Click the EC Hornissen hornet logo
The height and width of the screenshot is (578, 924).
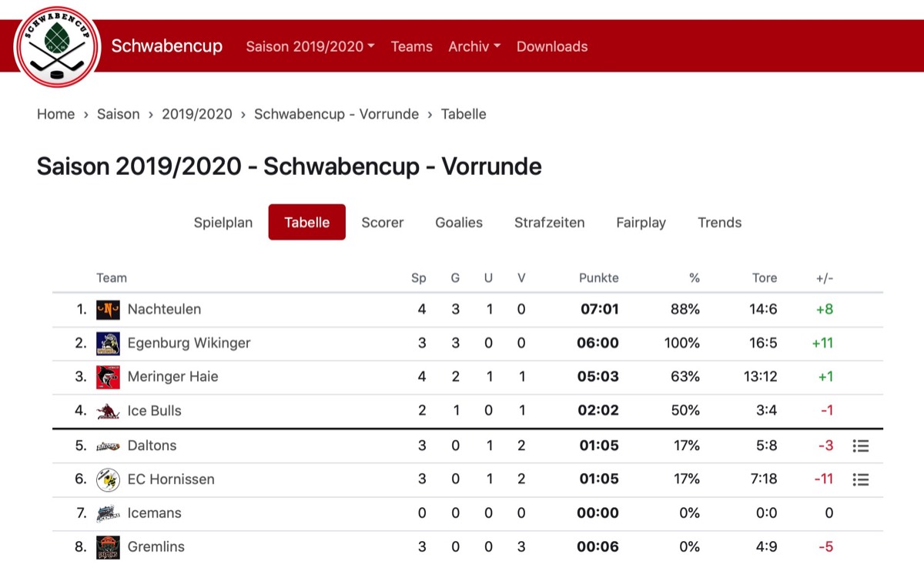point(108,479)
